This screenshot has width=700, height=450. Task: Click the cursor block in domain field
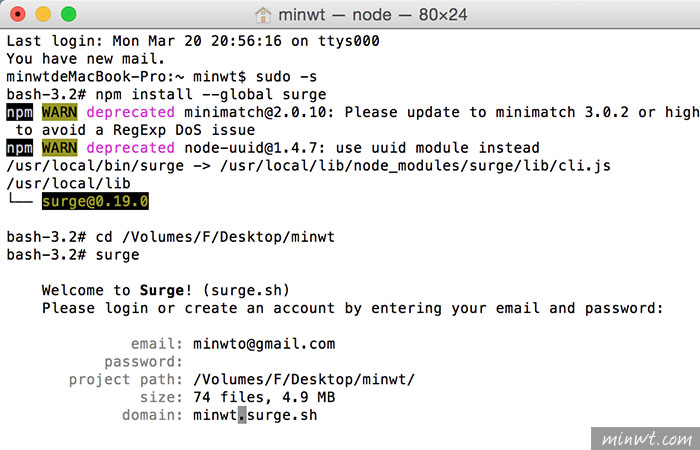tap(242, 415)
